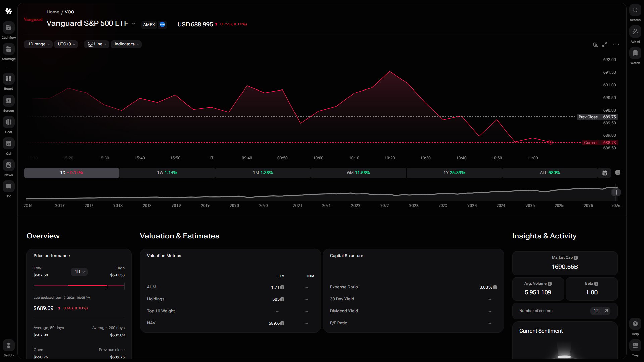Click the current price marker dot on chart

[550, 142]
